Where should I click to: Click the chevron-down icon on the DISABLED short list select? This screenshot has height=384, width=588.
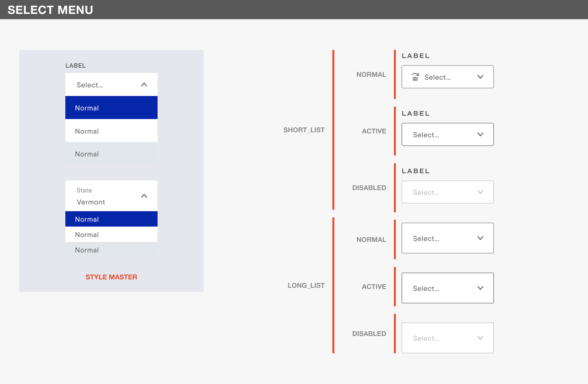click(x=480, y=192)
